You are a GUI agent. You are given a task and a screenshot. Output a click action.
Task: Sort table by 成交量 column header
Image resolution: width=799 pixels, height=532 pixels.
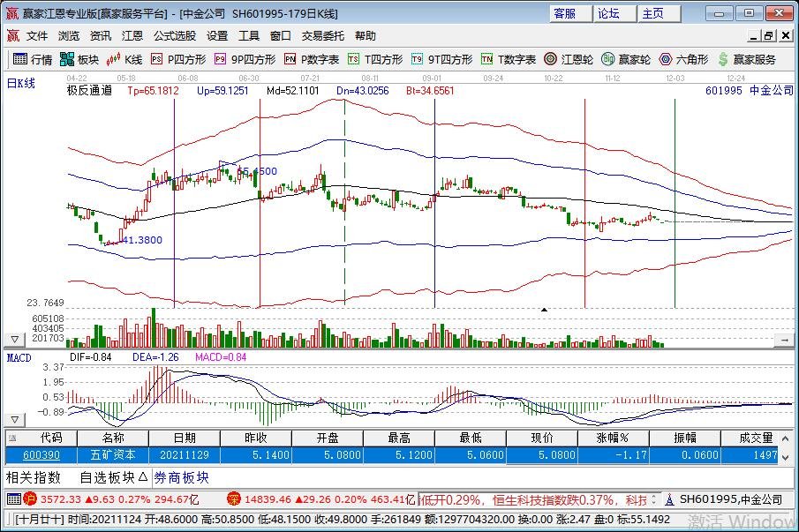[757, 438]
